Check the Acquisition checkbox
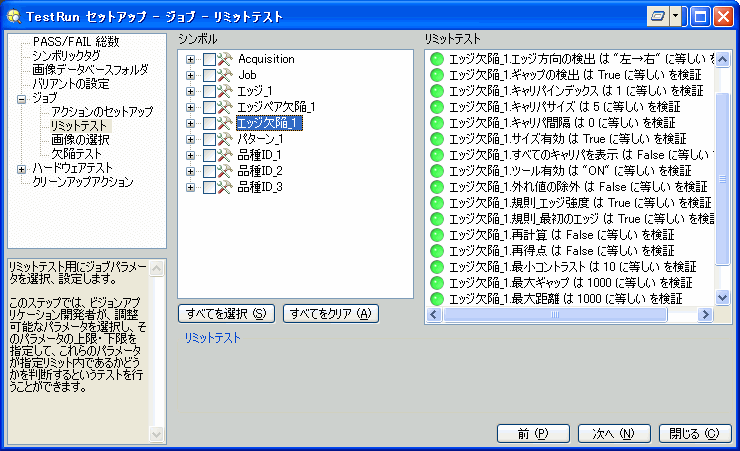 209,59
